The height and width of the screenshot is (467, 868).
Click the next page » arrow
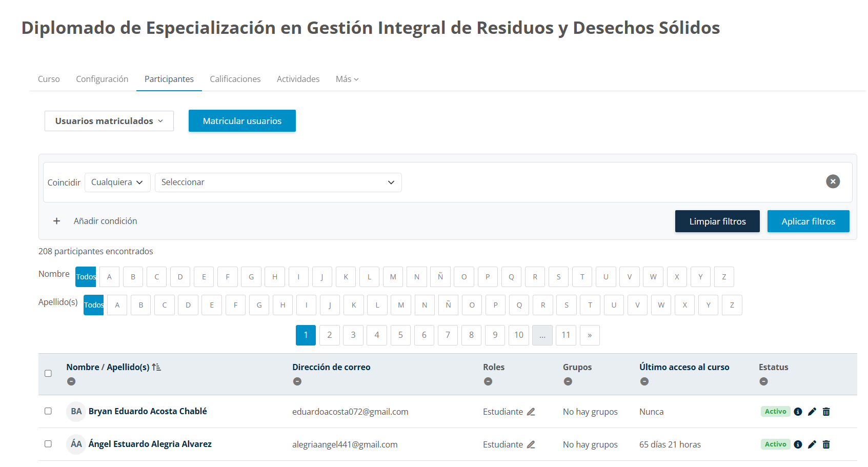(x=590, y=335)
